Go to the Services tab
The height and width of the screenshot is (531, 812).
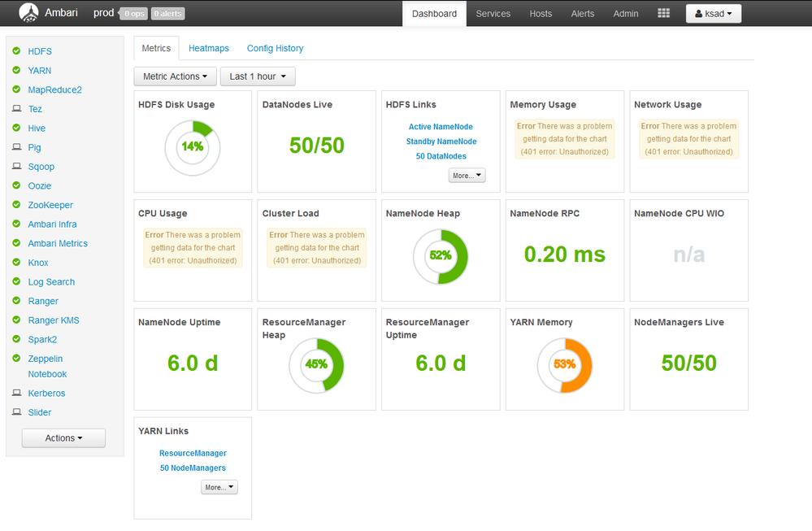493,14
